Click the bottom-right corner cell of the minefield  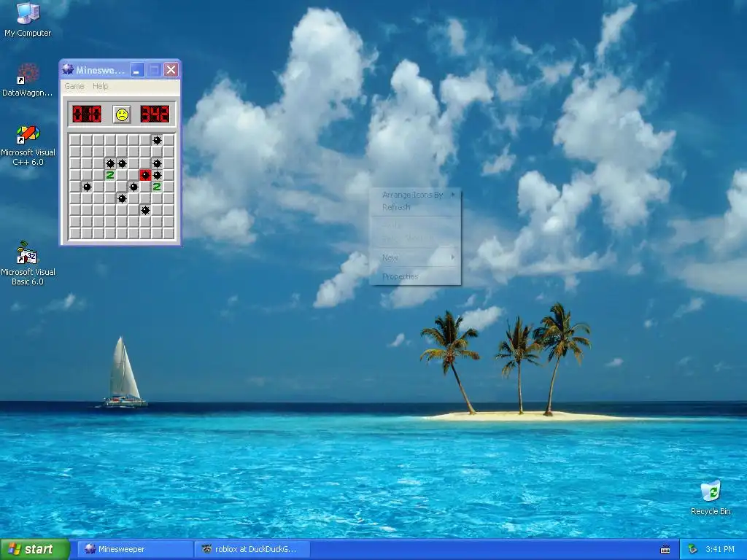(x=169, y=233)
